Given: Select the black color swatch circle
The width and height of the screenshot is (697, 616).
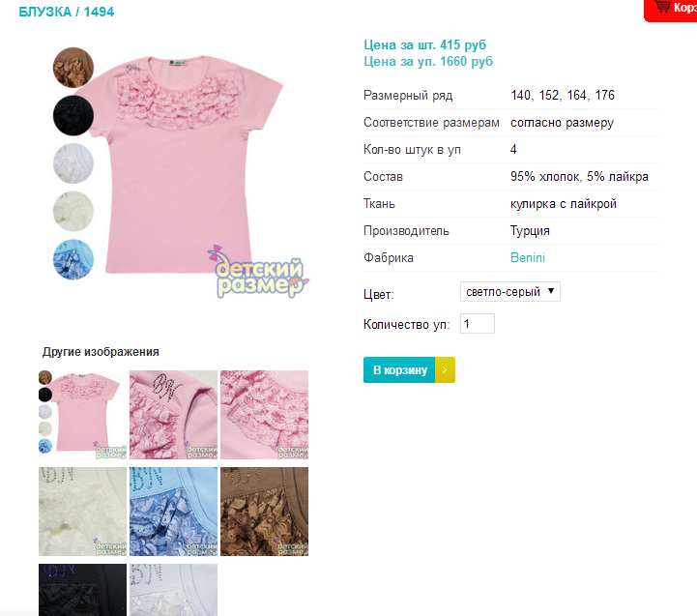Looking at the screenshot, I should click(x=73, y=115).
